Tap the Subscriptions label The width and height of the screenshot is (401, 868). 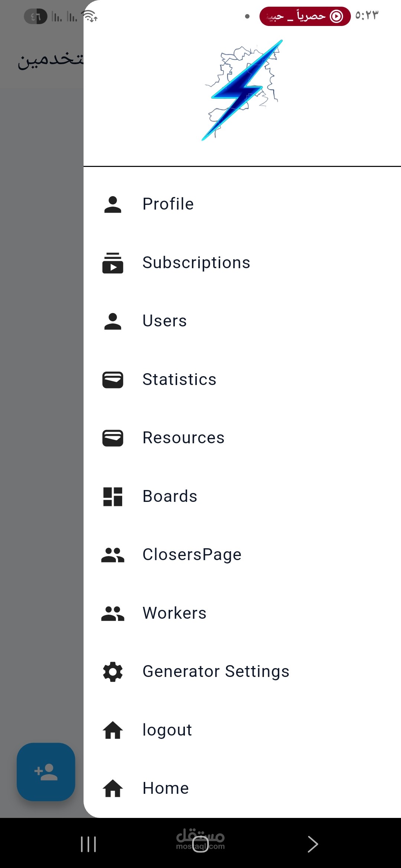(196, 263)
